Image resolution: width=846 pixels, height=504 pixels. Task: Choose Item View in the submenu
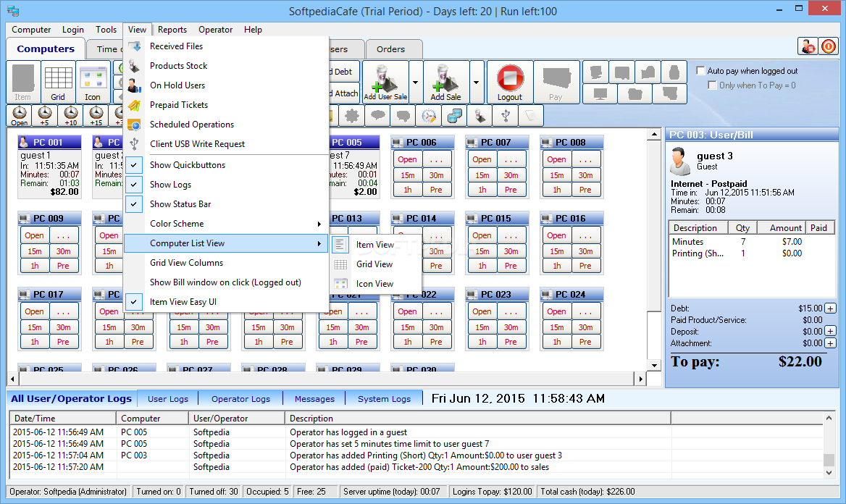375,245
